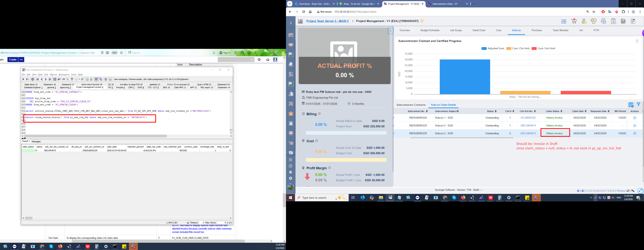Click the chart filter funnel icon

[637, 41]
